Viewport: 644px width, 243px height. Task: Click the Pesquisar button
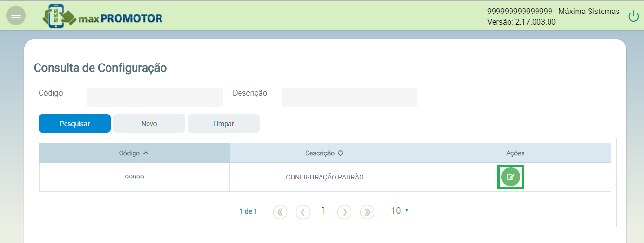tap(75, 123)
